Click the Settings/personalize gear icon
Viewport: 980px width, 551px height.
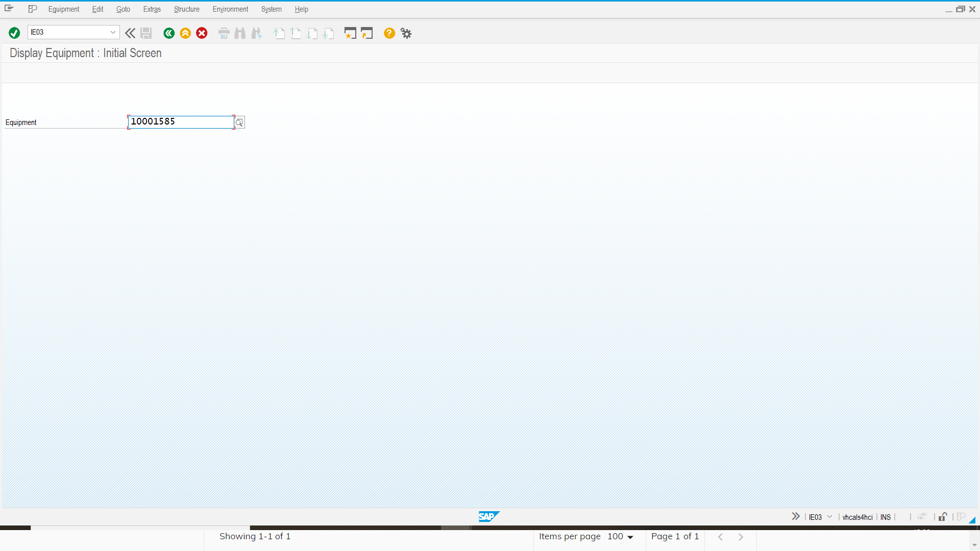pyautogui.click(x=405, y=33)
